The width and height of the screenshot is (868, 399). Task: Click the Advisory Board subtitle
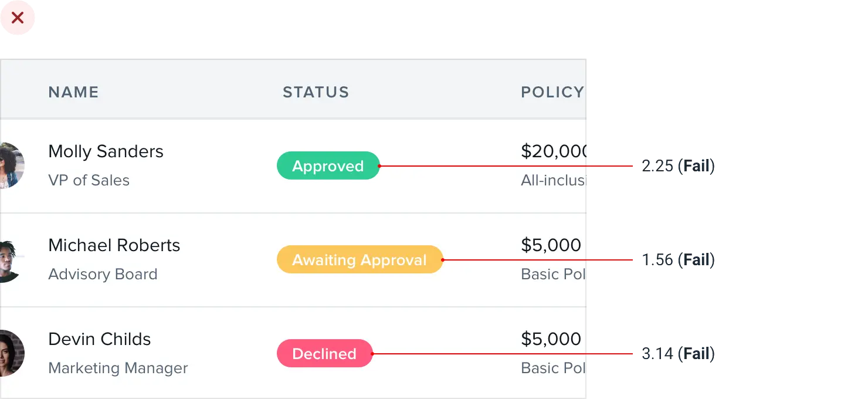point(103,274)
